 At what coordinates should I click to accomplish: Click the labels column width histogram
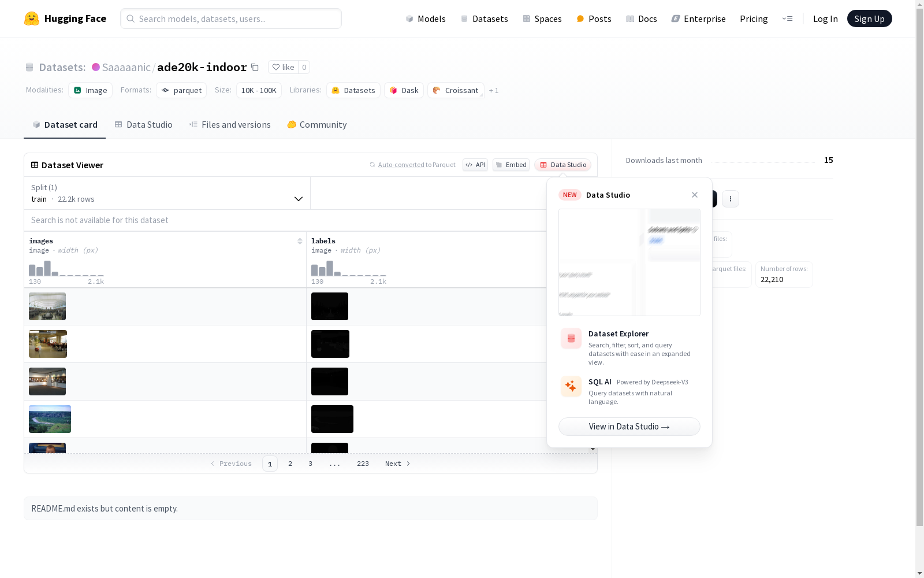click(x=349, y=268)
